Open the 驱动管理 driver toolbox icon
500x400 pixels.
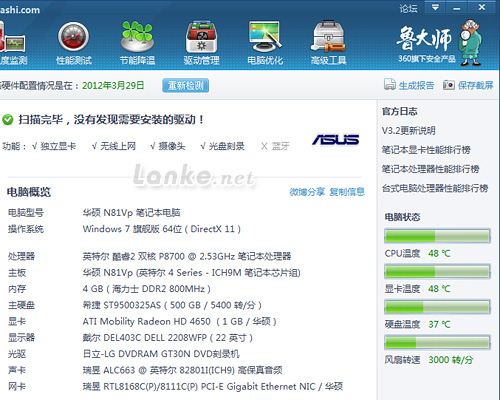[x=201, y=37]
